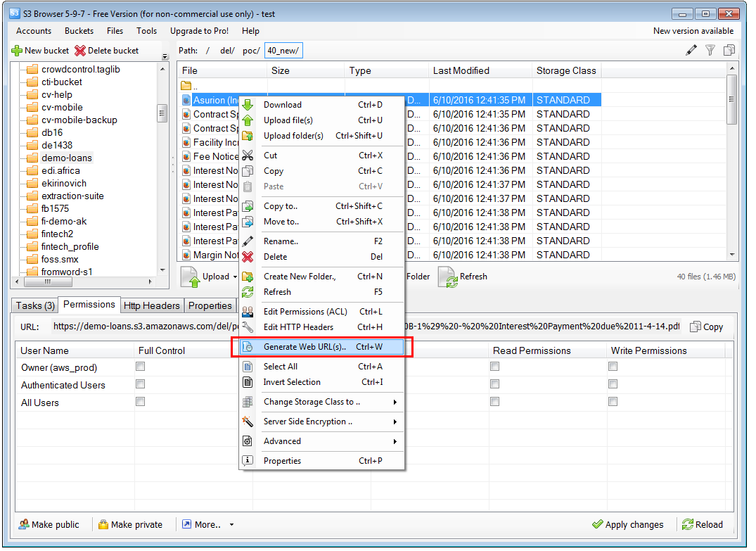This screenshot has height=551, width=756.
Task: Toggle Full Control for Authenticated Users
Action: (x=141, y=384)
